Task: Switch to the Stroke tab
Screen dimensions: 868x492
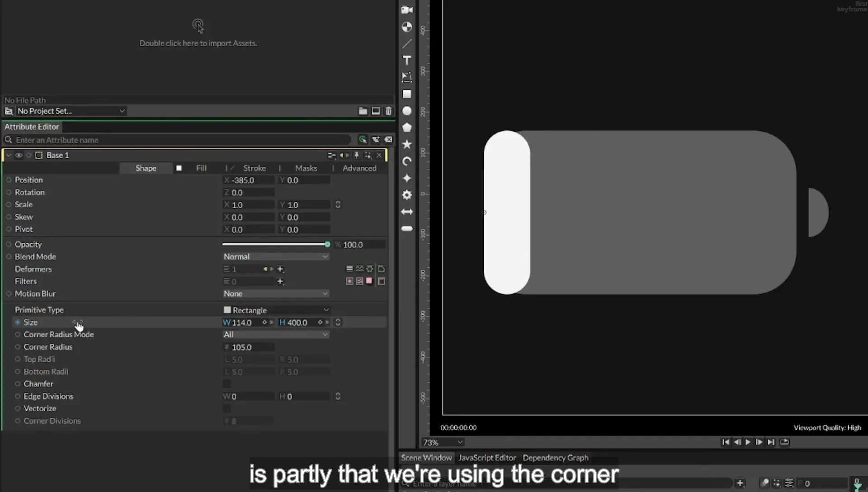Action: [x=255, y=168]
